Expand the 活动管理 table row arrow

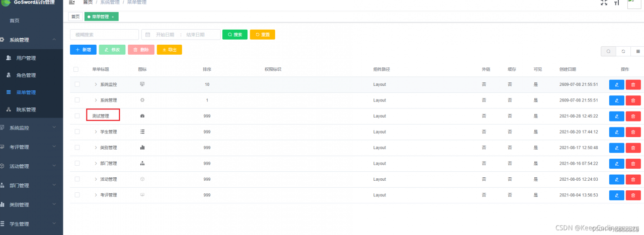96,179
